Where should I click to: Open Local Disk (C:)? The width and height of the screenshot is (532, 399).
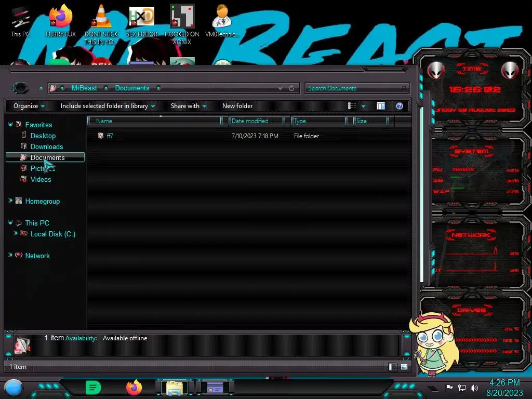(x=52, y=234)
